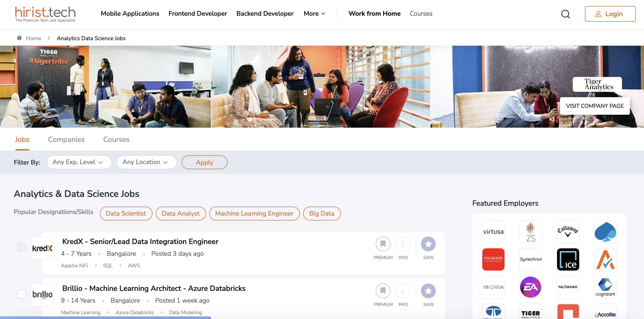This screenshot has height=319, width=644.
Task: Click the hirist.tech logo
Action: 45,14
